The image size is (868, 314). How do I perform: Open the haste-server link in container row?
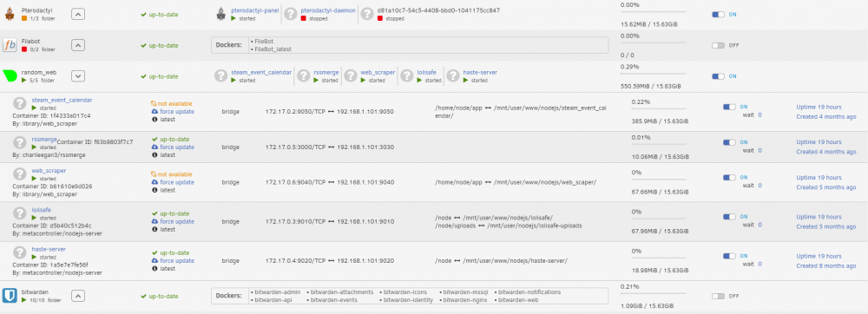pyautogui.click(x=49, y=249)
